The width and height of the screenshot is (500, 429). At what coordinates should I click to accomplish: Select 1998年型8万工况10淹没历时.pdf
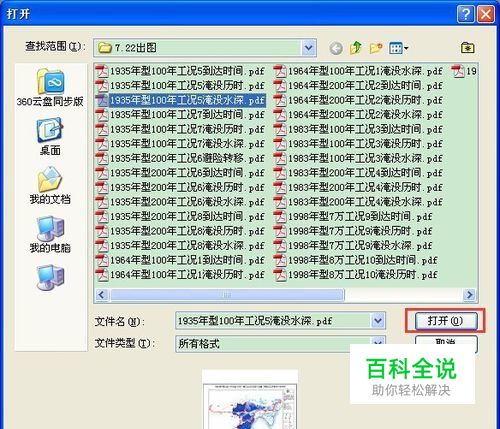click(356, 275)
